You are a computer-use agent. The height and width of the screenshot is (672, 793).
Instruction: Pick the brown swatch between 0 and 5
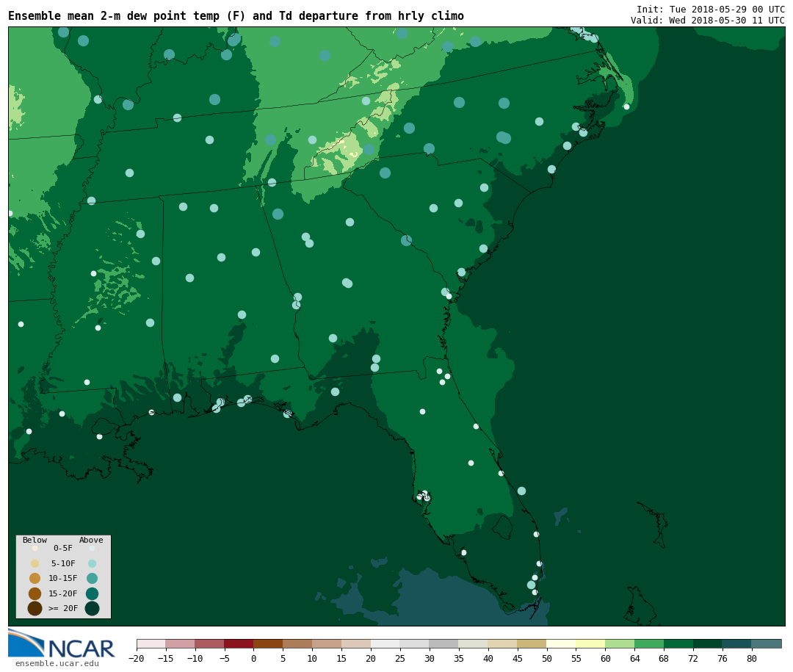[269, 643]
